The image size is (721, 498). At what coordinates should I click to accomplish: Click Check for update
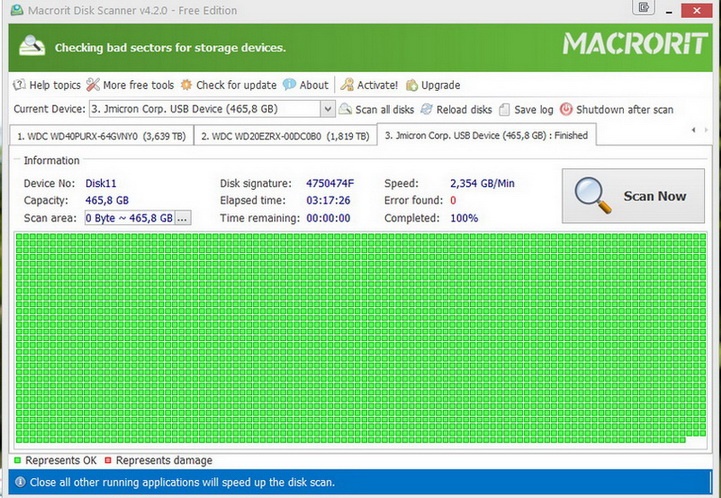(x=229, y=85)
